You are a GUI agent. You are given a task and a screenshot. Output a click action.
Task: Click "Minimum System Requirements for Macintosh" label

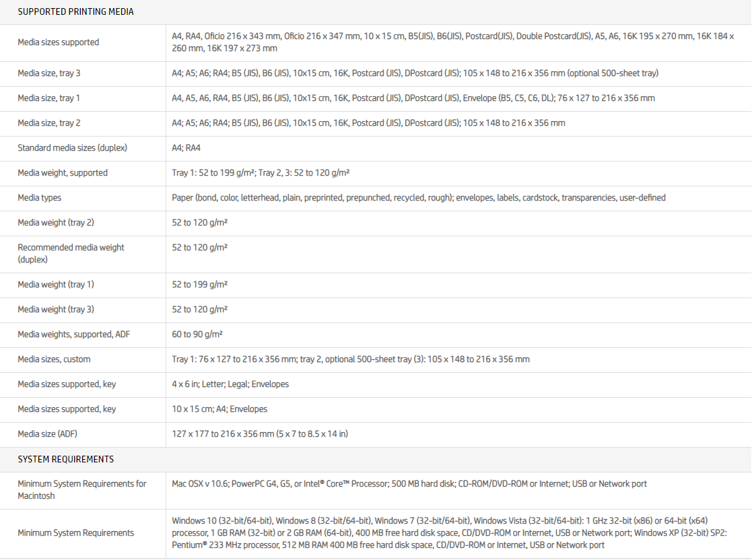81,489
